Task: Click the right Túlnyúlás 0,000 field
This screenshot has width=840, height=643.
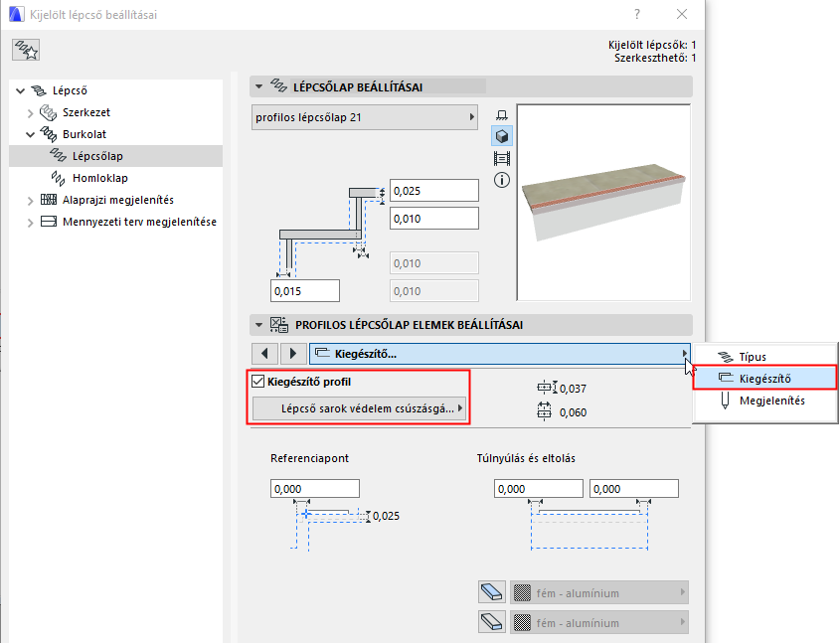Action: (634, 488)
